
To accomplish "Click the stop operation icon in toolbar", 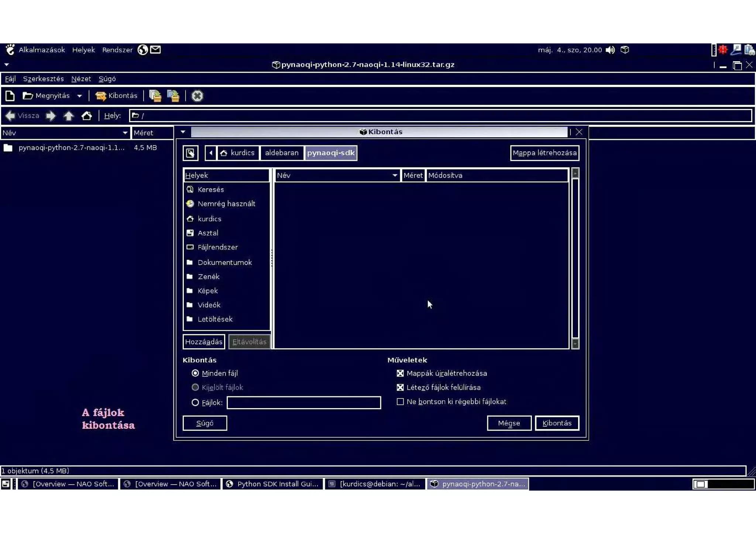I will click(x=197, y=96).
